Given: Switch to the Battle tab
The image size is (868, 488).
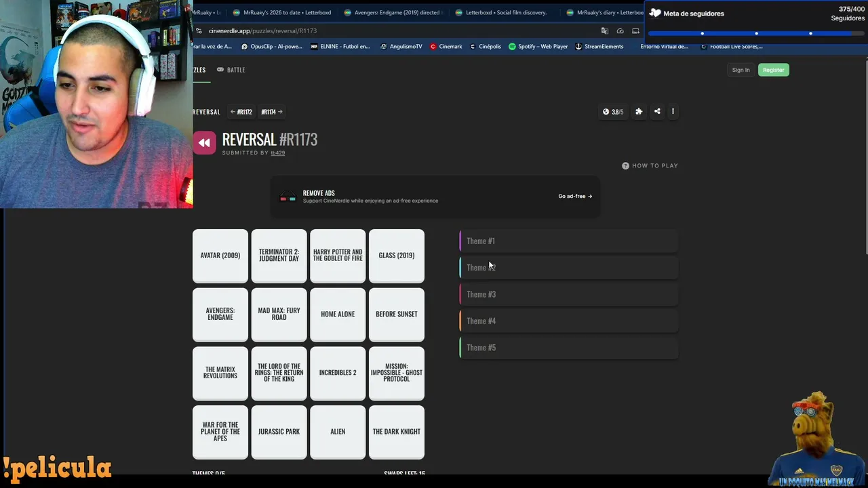Looking at the screenshot, I should coord(231,70).
